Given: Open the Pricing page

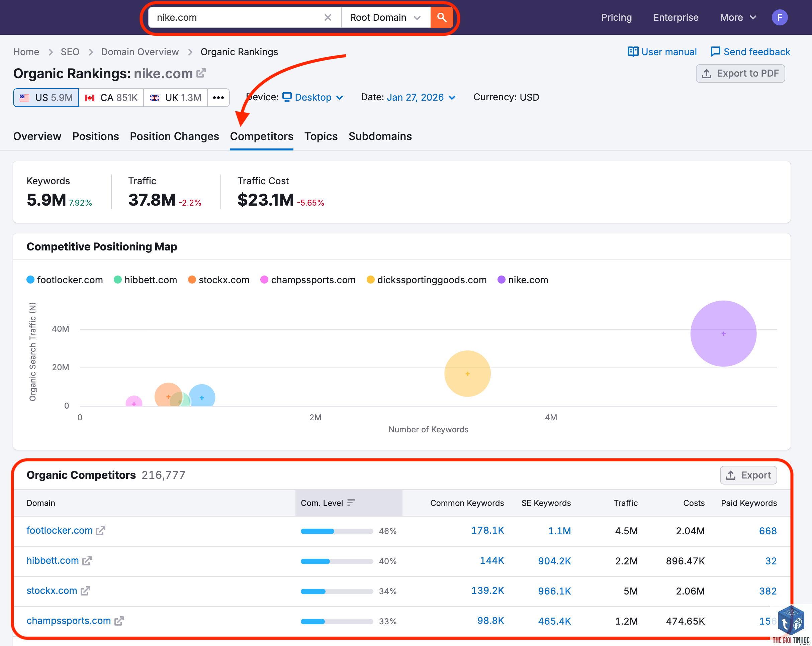Looking at the screenshot, I should (x=616, y=17).
